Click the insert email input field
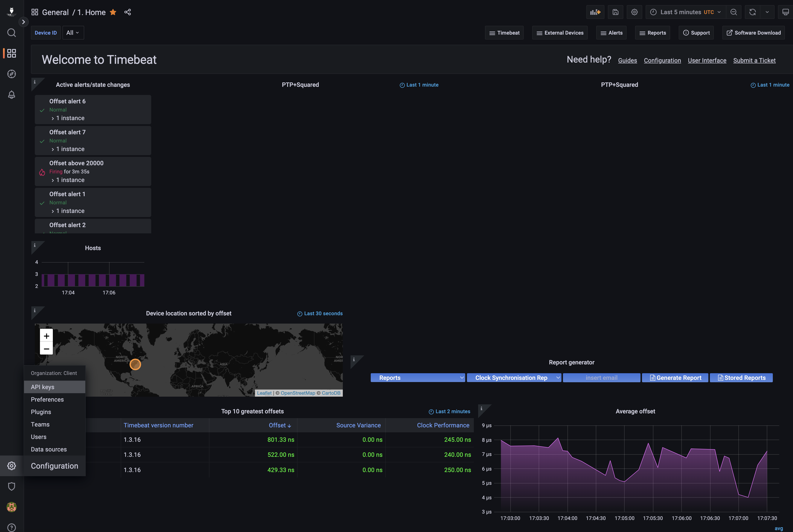The image size is (793, 532). pos(601,378)
